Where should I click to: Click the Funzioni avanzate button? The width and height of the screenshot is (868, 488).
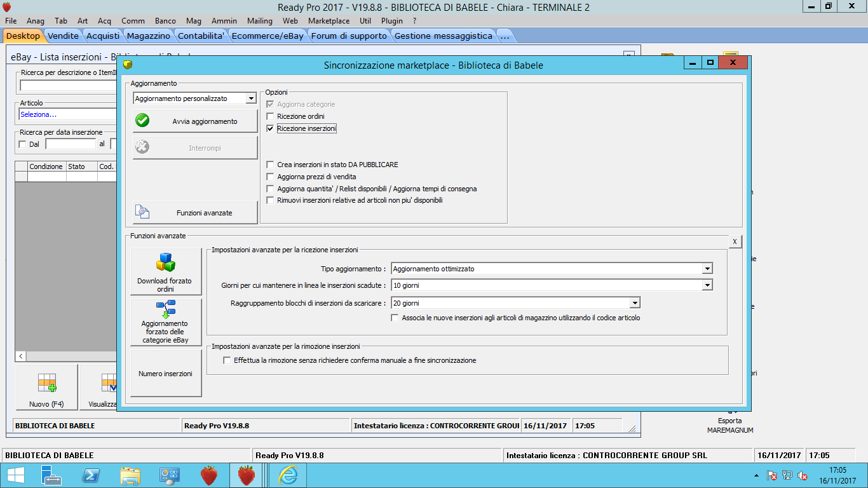pos(195,212)
